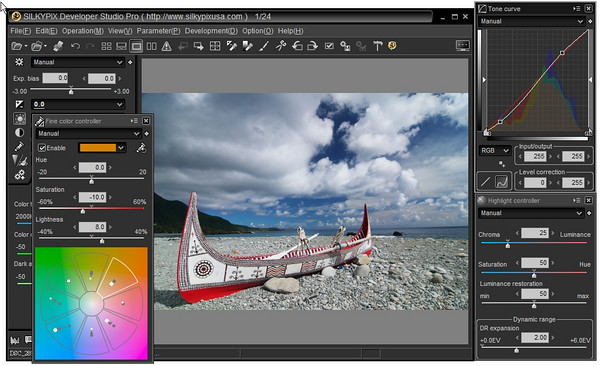Click the Hue slider handle
Screen dimensions: 600x366
pyautogui.click(x=91, y=180)
